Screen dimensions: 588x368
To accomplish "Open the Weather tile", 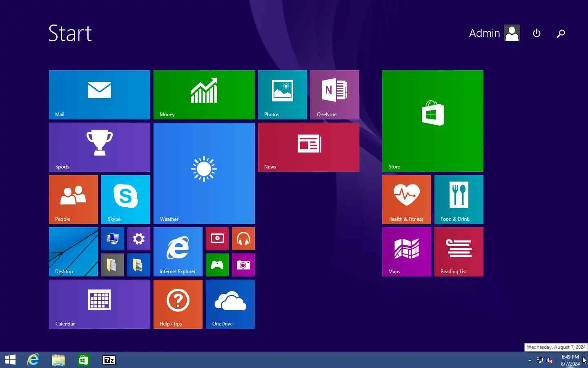I will click(x=204, y=173).
